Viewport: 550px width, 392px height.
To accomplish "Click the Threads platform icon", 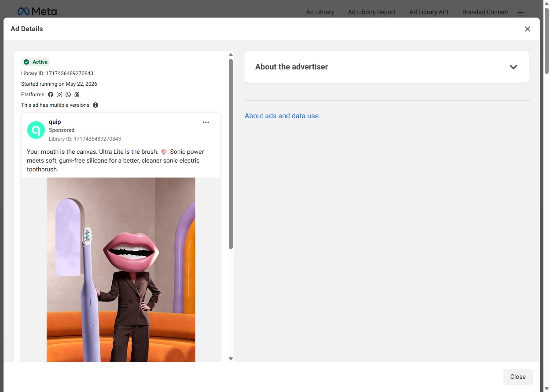I will coord(77,94).
